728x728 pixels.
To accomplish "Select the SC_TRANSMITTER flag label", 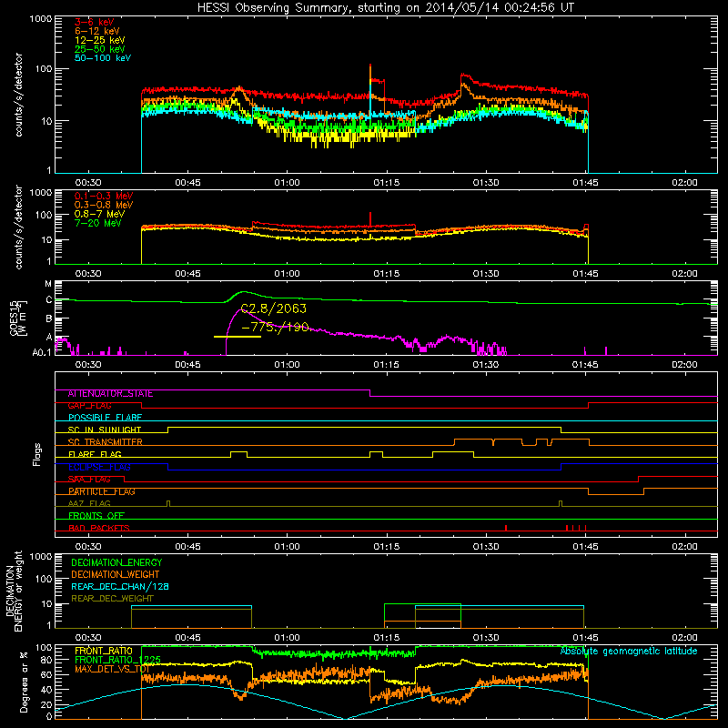I will tap(105, 442).
